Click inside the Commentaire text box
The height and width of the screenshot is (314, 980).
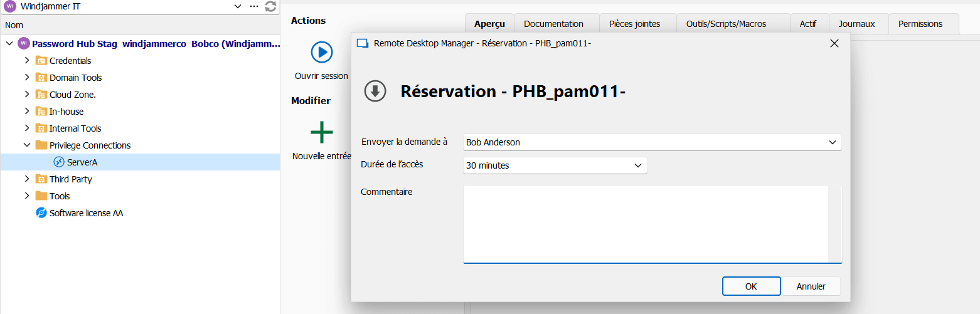[646, 224]
